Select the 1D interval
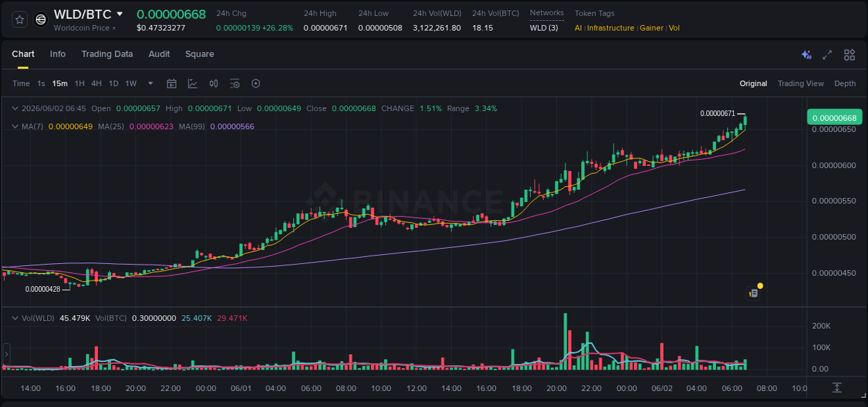Image resolution: width=868 pixels, height=407 pixels. [x=113, y=83]
